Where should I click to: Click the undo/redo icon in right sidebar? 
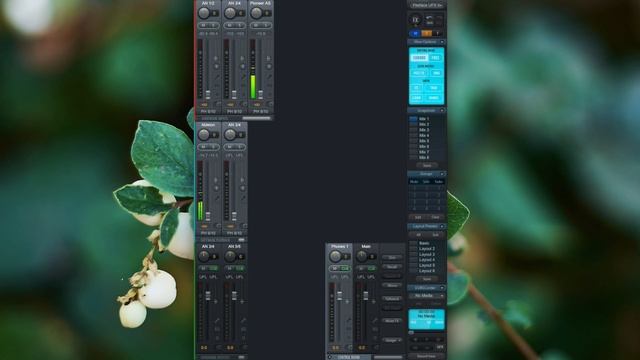coord(429,20)
